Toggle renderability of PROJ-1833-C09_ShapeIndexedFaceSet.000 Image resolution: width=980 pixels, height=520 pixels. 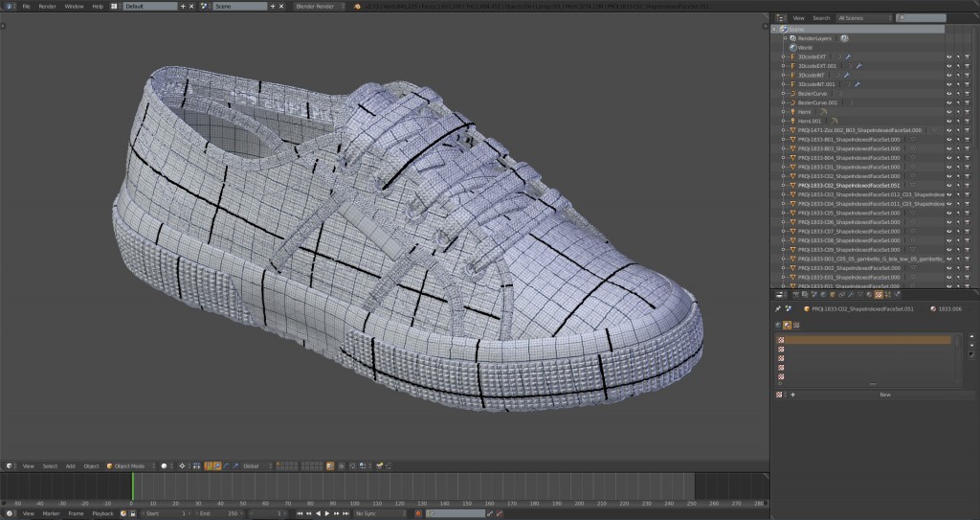click(x=968, y=250)
